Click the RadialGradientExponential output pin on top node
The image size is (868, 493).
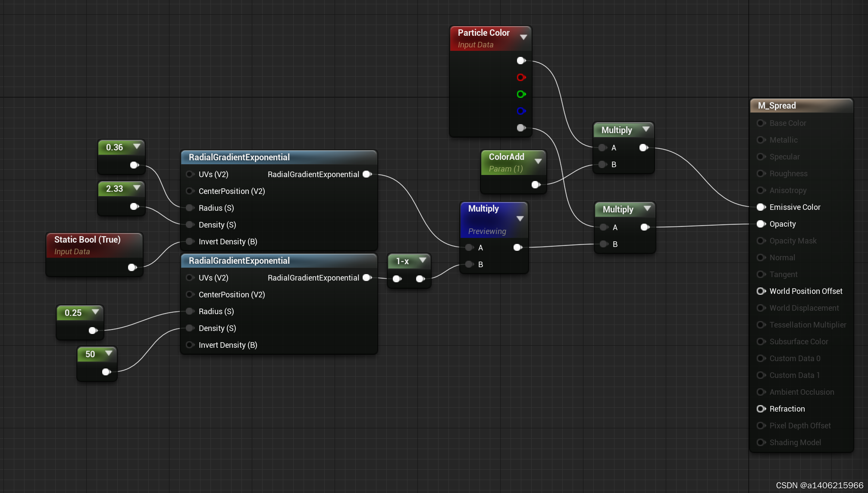click(367, 174)
